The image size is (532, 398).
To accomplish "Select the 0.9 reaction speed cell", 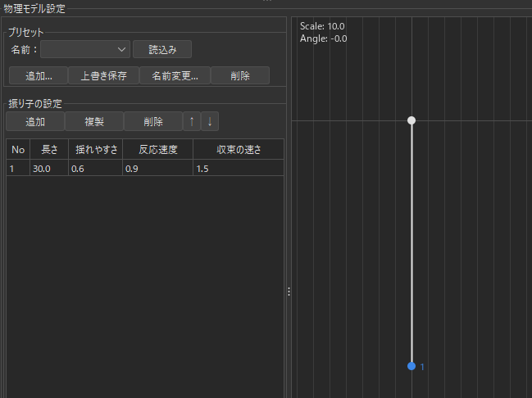I will (x=157, y=169).
